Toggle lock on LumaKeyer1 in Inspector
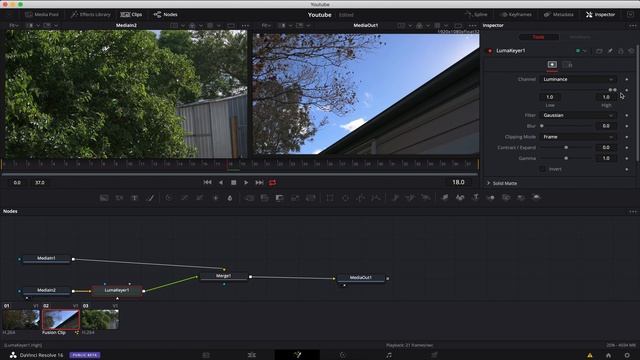 pyautogui.click(x=620, y=51)
